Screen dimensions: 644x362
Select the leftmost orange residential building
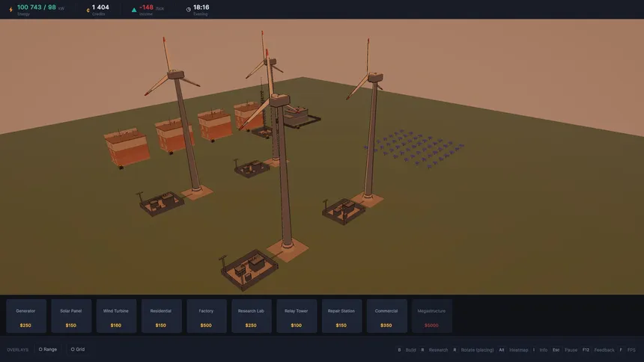pos(127,148)
